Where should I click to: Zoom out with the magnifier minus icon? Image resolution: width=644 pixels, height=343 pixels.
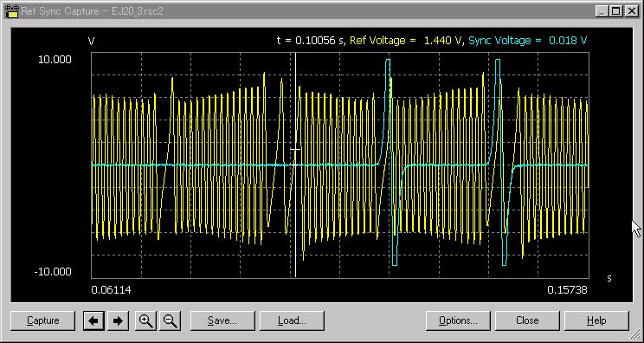point(170,320)
